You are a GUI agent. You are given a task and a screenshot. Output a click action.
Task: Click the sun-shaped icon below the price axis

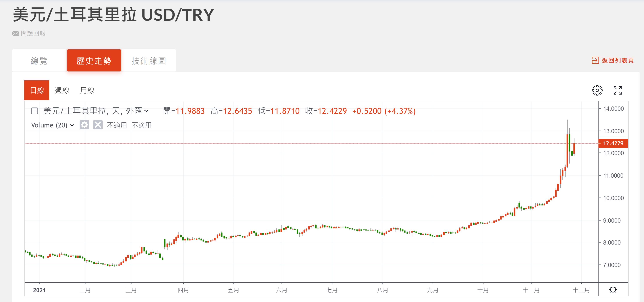(613, 290)
